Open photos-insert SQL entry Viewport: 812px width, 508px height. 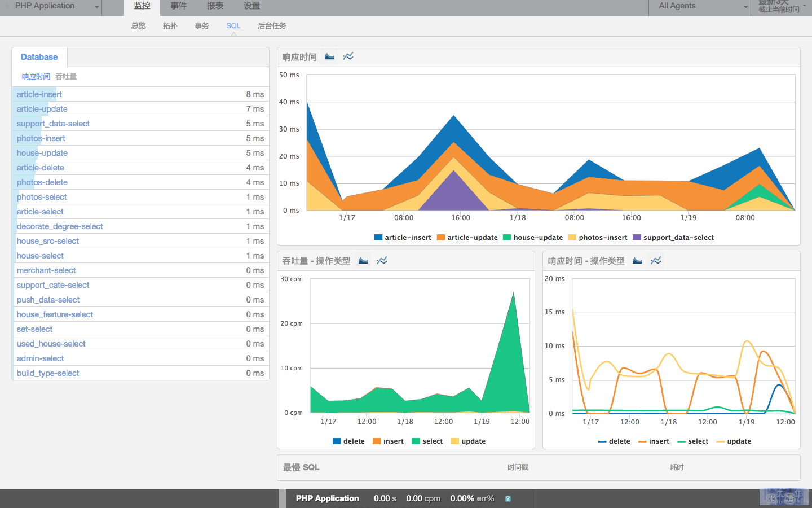[140, 138]
